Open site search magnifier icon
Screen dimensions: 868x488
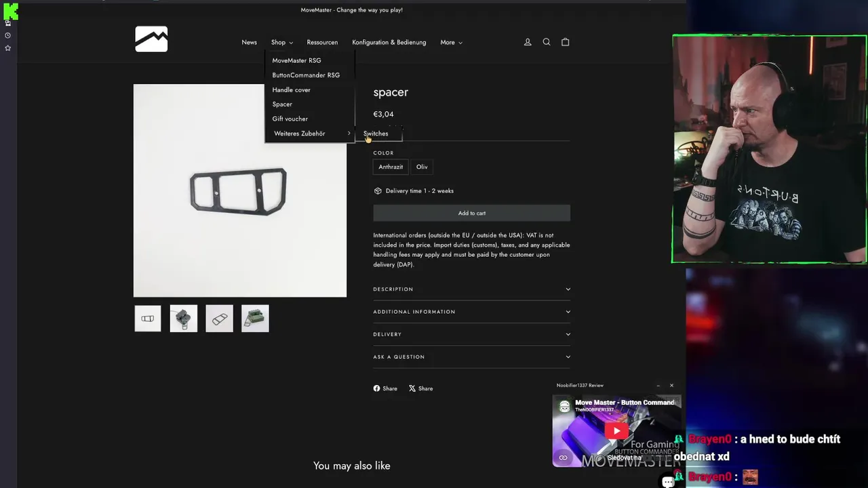(x=547, y=42)
